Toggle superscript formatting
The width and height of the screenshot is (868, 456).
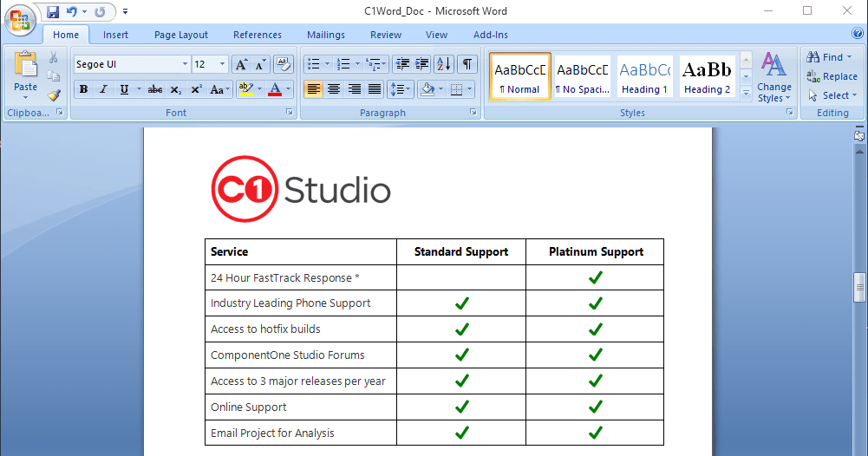[x=196, y=89]
